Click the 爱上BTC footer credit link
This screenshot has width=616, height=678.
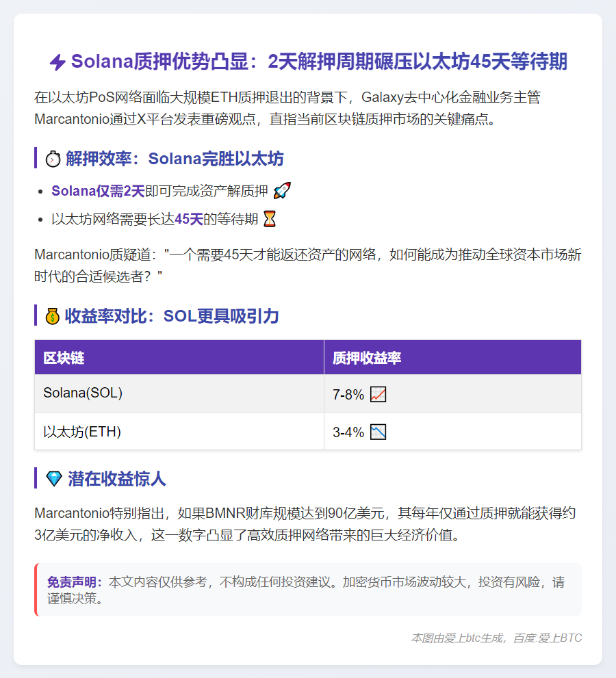click(x=560, y=638)
